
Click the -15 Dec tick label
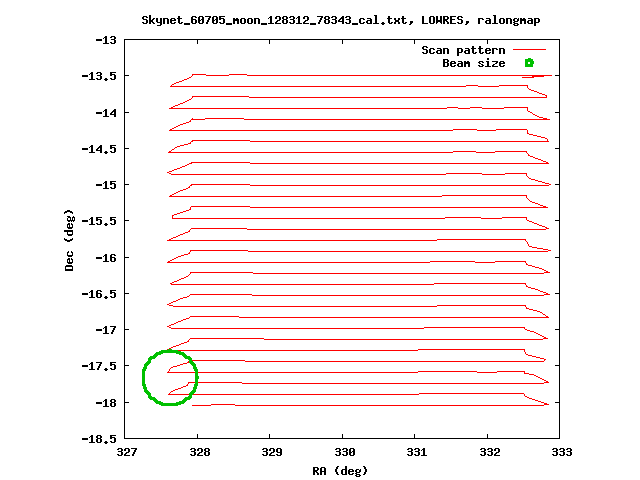pos(106,185)
